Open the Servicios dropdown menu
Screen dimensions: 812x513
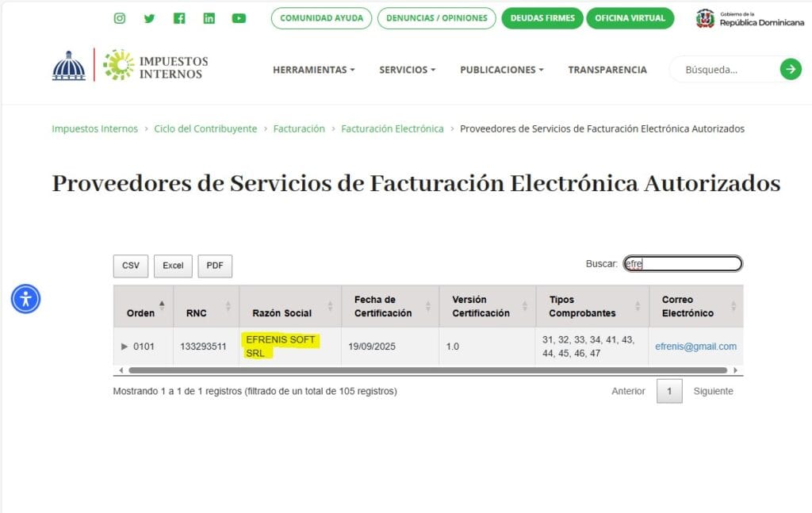click(407, 70)
